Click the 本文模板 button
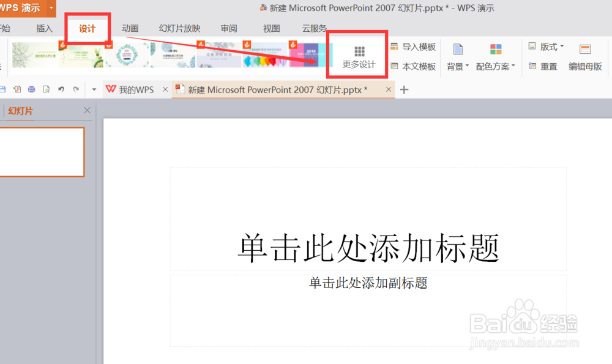Screen dimensions: 612x364 pos(413,66)
